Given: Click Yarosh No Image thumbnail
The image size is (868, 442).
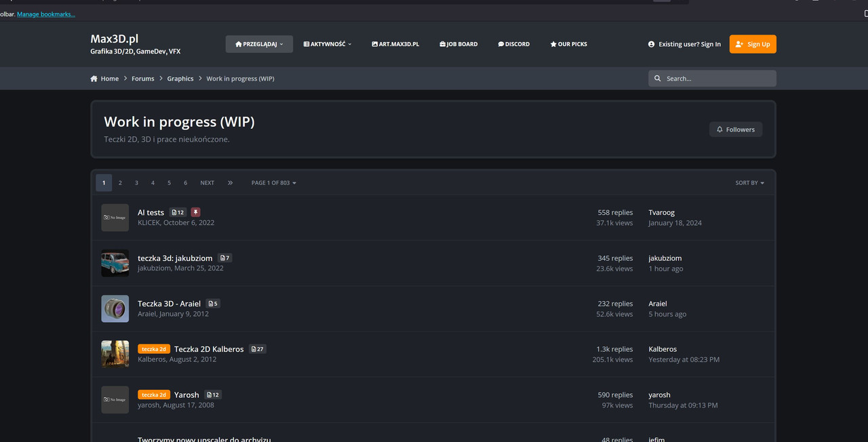Looking at the screenshot, I should 115,400.
